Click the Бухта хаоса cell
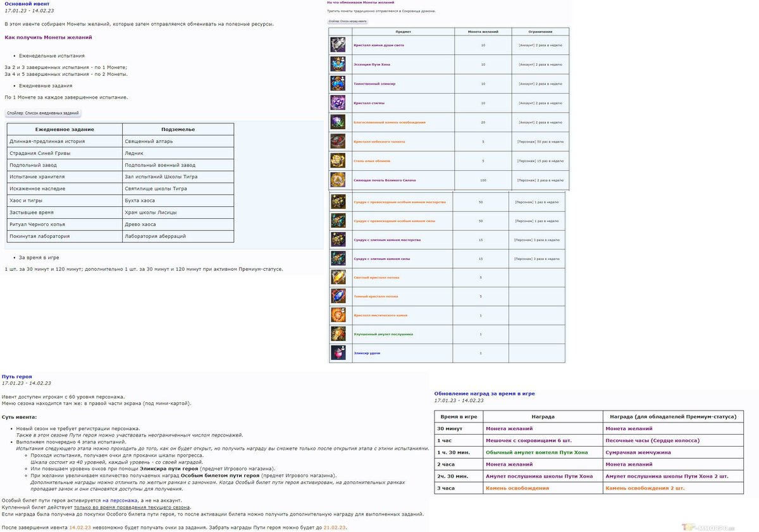 click(x=178, y=201)
